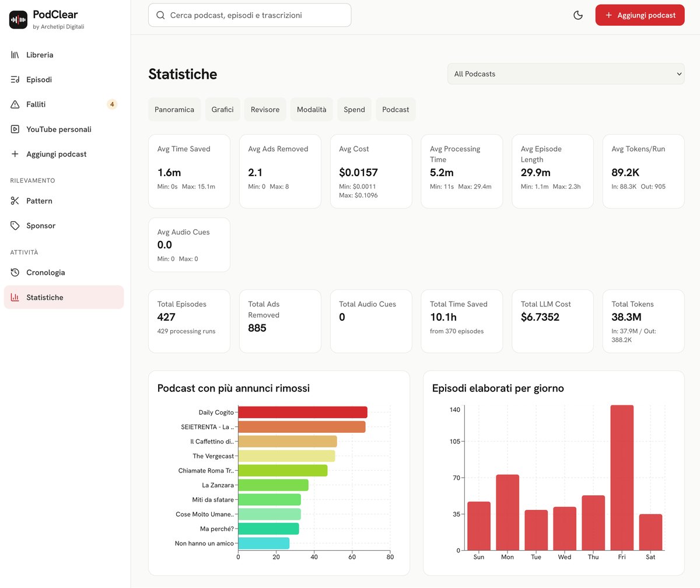Open Libreria via its sidebar icon
The height and width of the screenshot is (588, 700).
pos(15,55)
